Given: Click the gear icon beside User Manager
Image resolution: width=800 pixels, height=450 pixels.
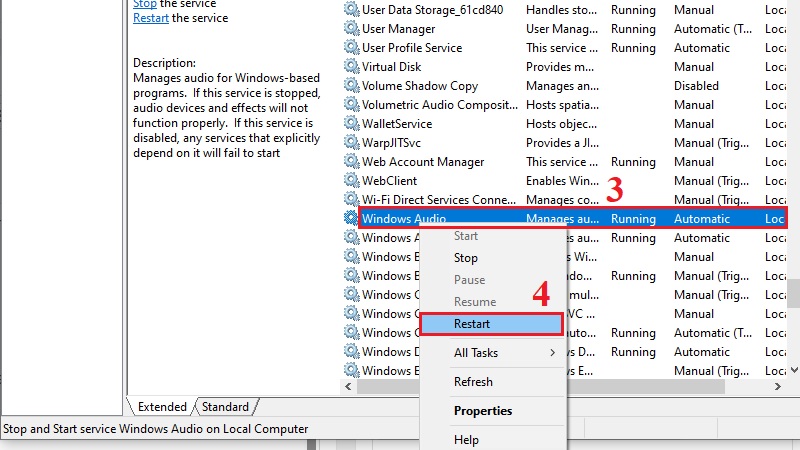Looking at the screenshot, I should (351, 29).
